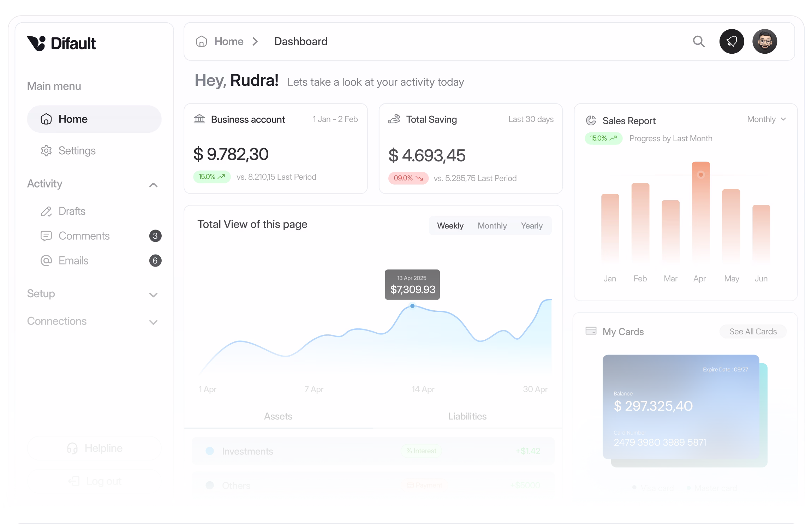Click the % Interest tag
The width and height of the screenshot is (812, 524).
(x=421, y=451)
